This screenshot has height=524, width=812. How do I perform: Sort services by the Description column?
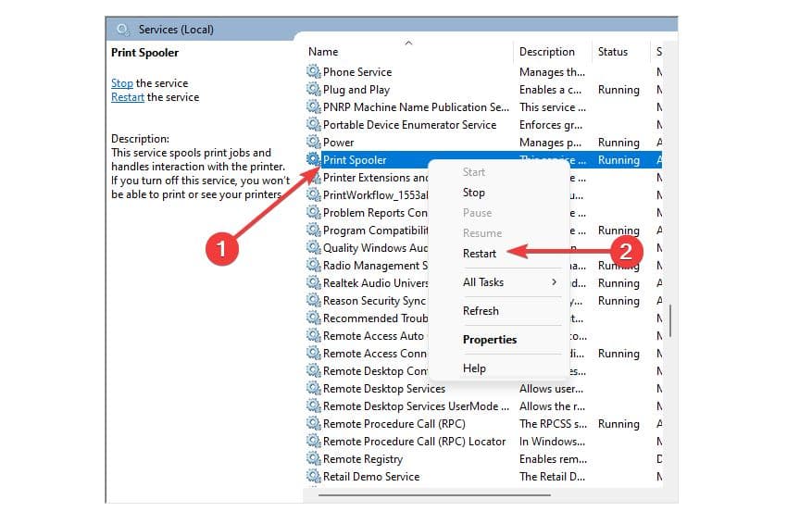[547, 52]
